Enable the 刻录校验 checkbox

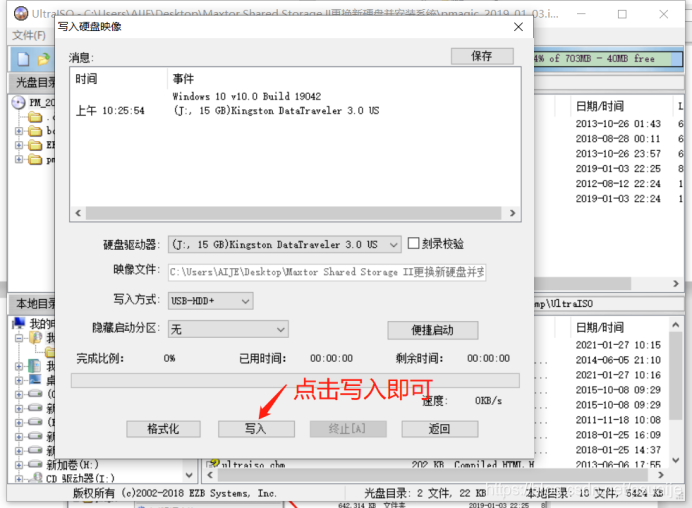(413, 243)
